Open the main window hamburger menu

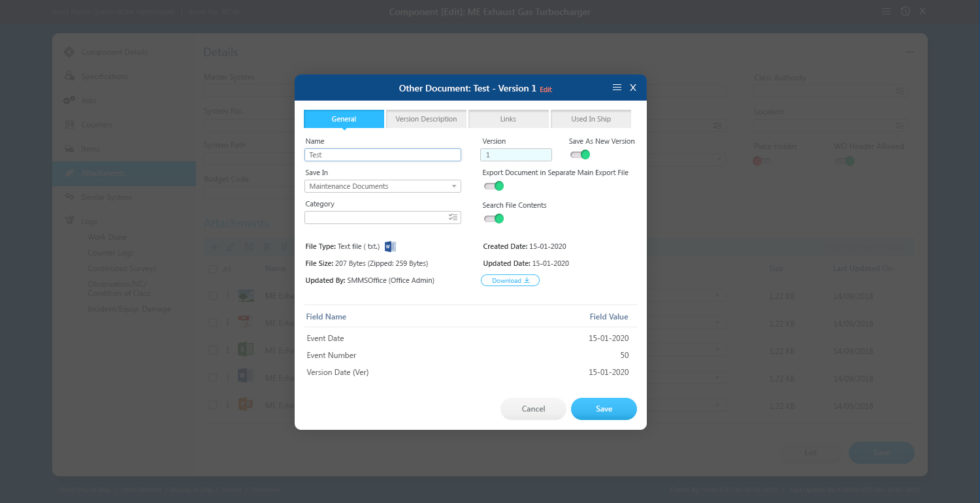tap(887, 11)
